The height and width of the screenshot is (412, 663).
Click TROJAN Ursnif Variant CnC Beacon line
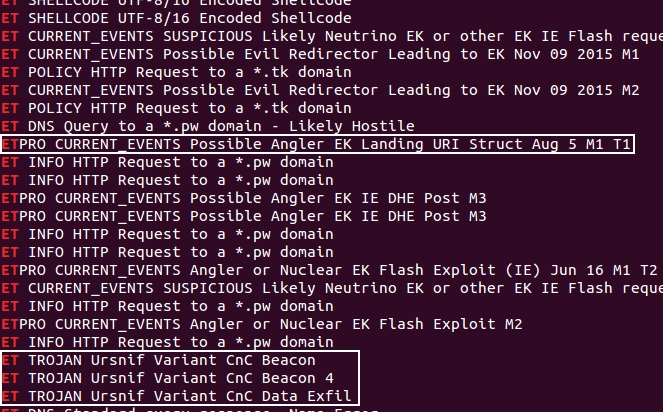point(158,360)
